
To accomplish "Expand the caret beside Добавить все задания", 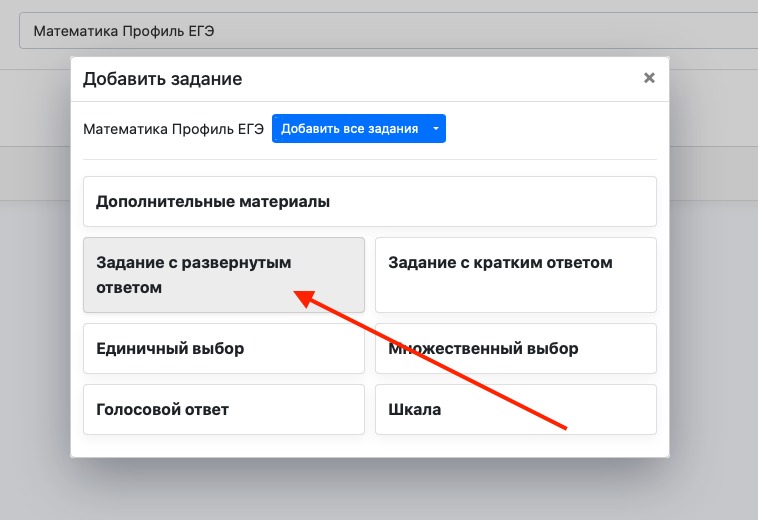I will coord(436,129).
